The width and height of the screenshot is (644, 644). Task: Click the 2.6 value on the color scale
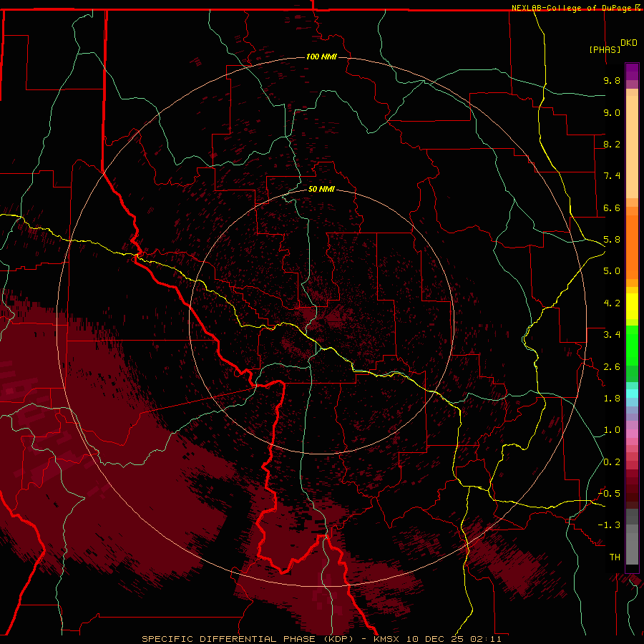point(612,367)
